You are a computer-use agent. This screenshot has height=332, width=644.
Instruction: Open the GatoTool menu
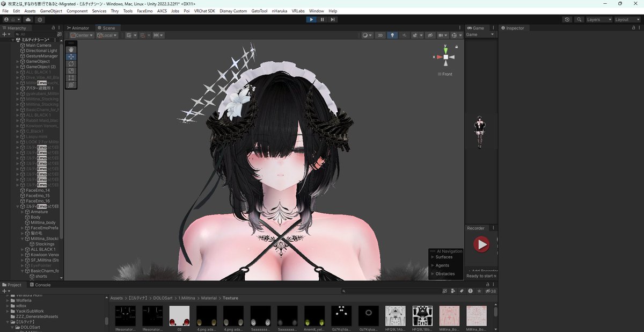click(259, 10)
